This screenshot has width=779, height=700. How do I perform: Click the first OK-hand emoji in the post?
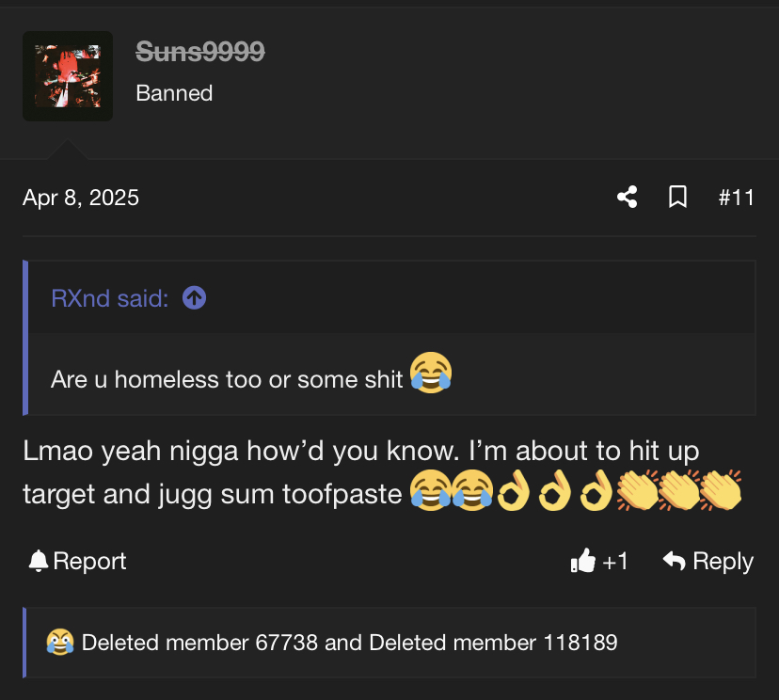(513, 490)
